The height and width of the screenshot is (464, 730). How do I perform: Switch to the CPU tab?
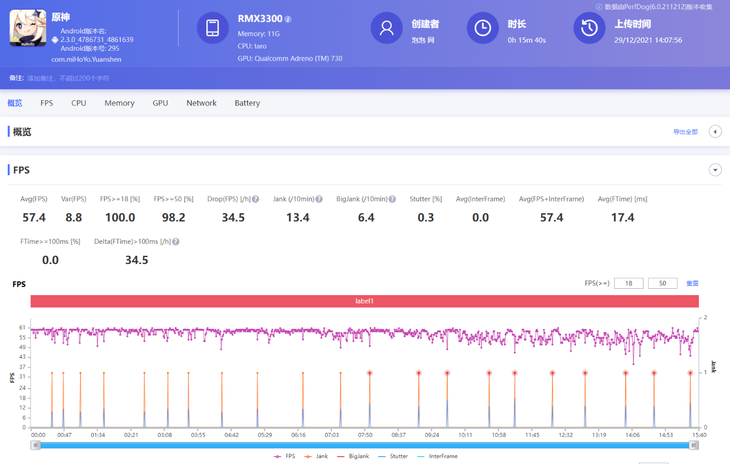tap(79, 103)
